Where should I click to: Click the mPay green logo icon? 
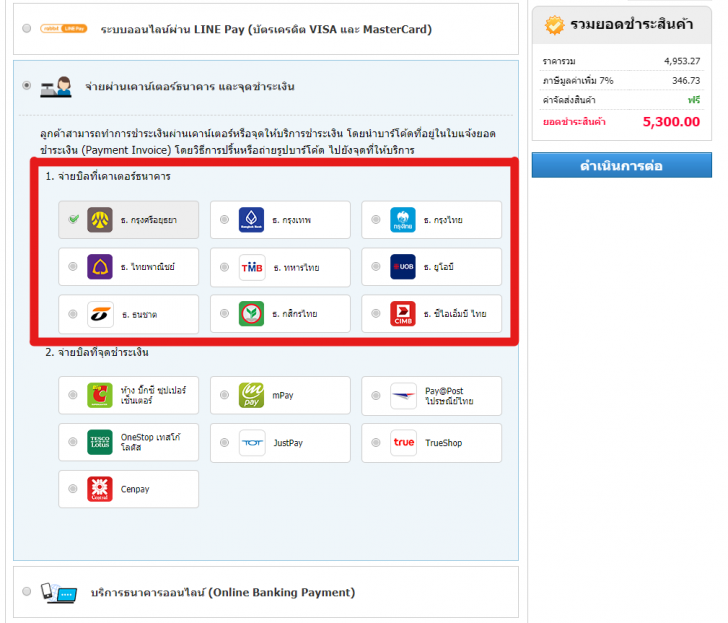tap(251, 395)
